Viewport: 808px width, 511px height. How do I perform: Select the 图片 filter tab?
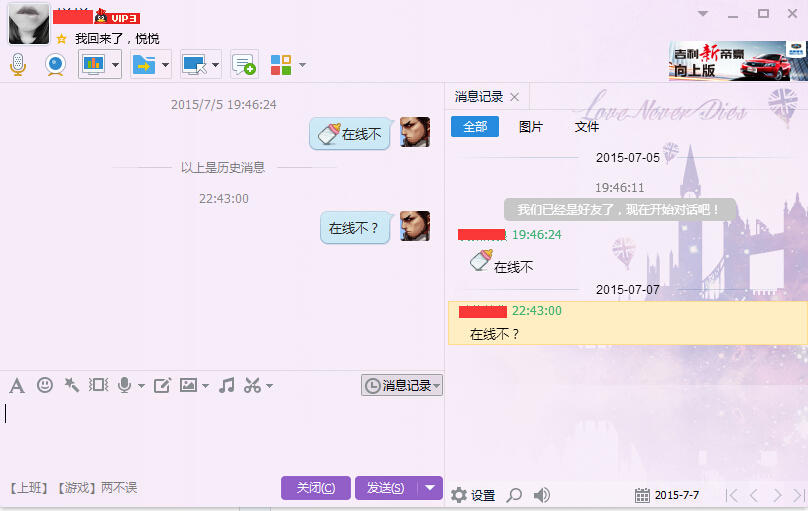click(x=531, y=127)
